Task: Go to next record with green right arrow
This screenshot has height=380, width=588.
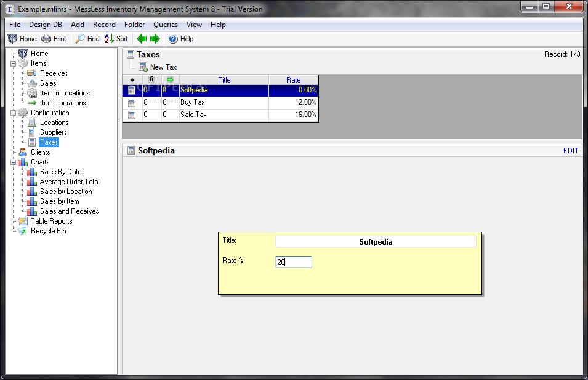Action: pyautogui.click(x=155, y=39)
